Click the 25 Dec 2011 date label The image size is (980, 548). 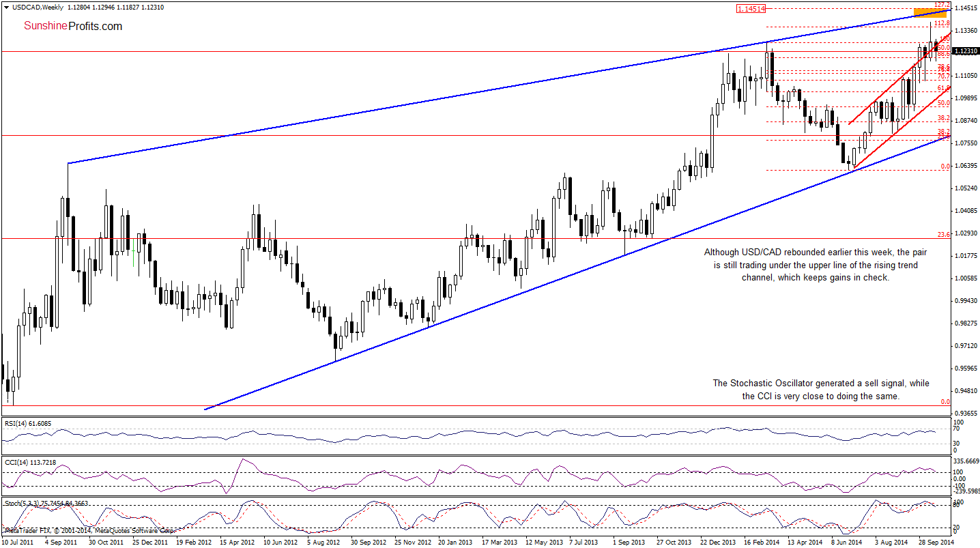tap(149, 542)
